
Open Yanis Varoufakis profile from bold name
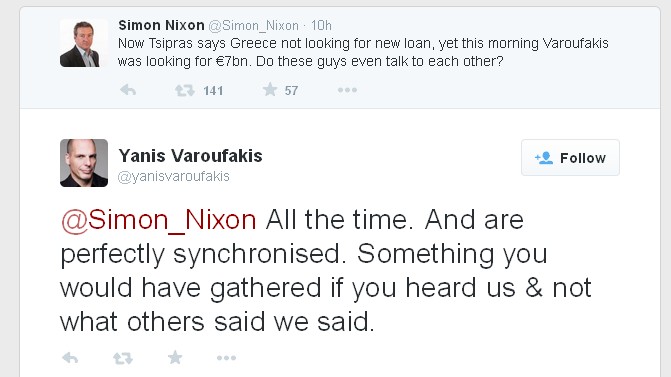pyautogui.click(x=190, y=156)
